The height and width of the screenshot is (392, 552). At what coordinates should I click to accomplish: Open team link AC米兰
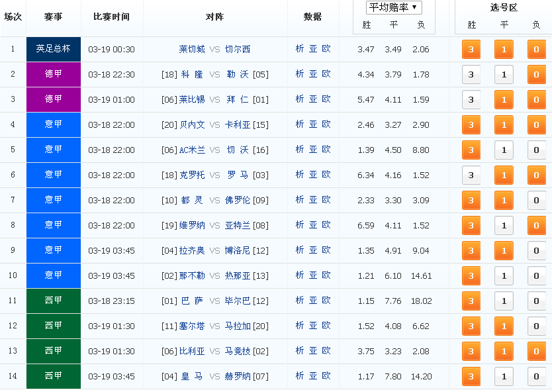pos(192,150)
